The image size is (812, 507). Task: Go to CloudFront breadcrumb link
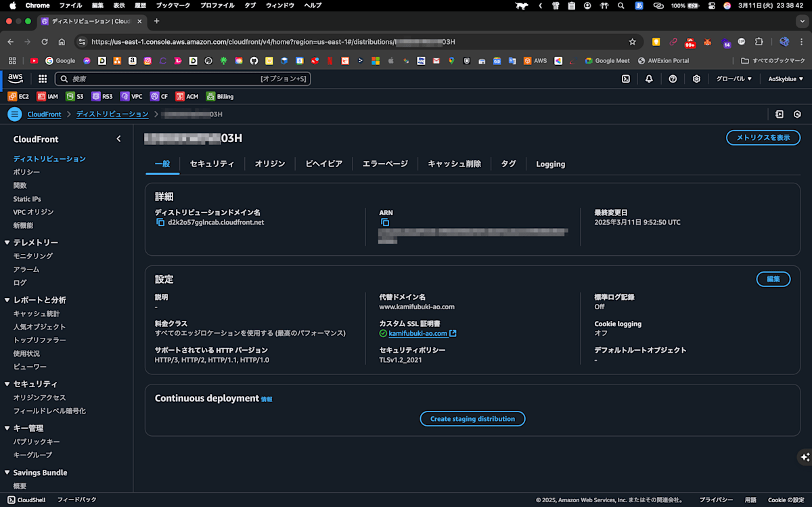click(x=44, y=114)
